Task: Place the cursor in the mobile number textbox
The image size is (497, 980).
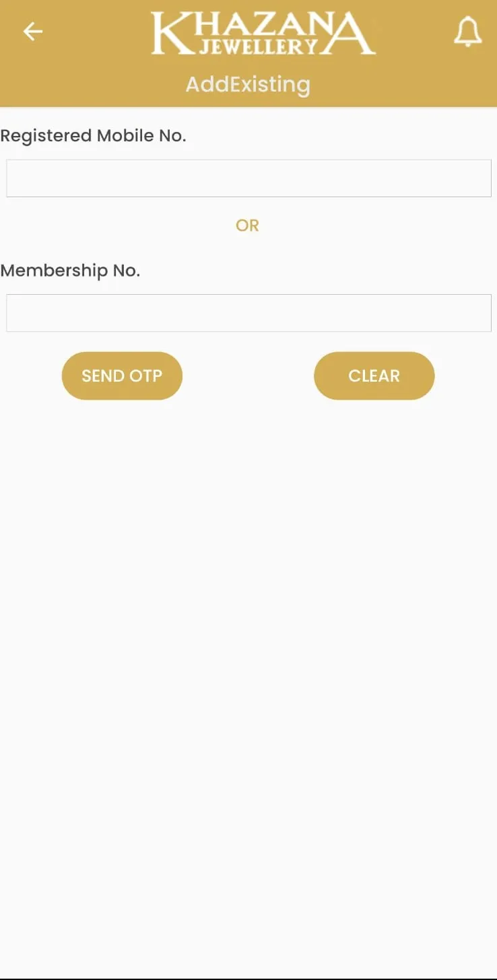Action: tap(249, 178)
